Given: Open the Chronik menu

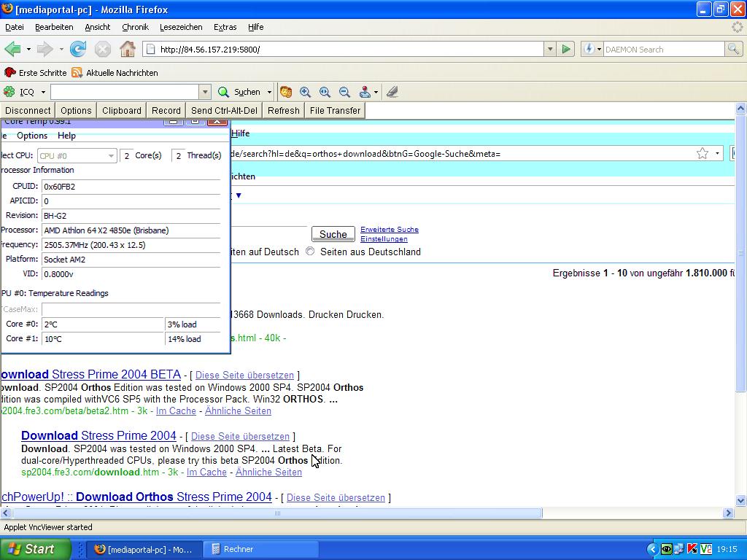Looking at the screenshot, I should point(135,27).
